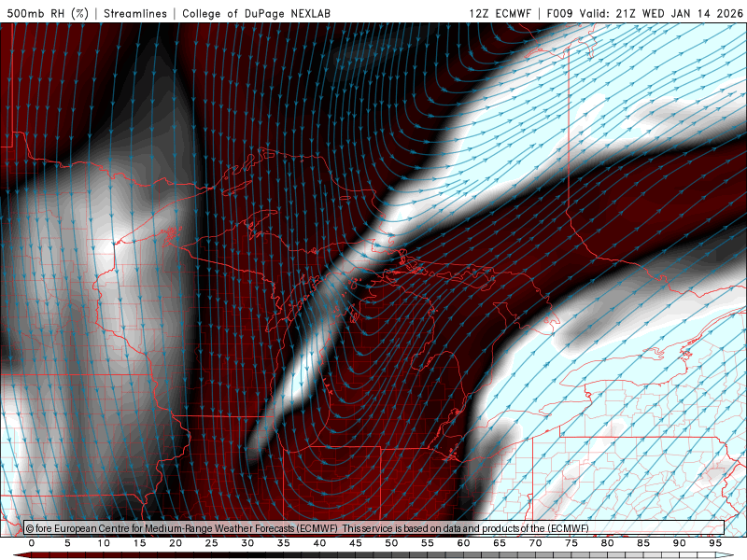Click the '40' label on color scale

pyautogui.click(x=319, y=543)
